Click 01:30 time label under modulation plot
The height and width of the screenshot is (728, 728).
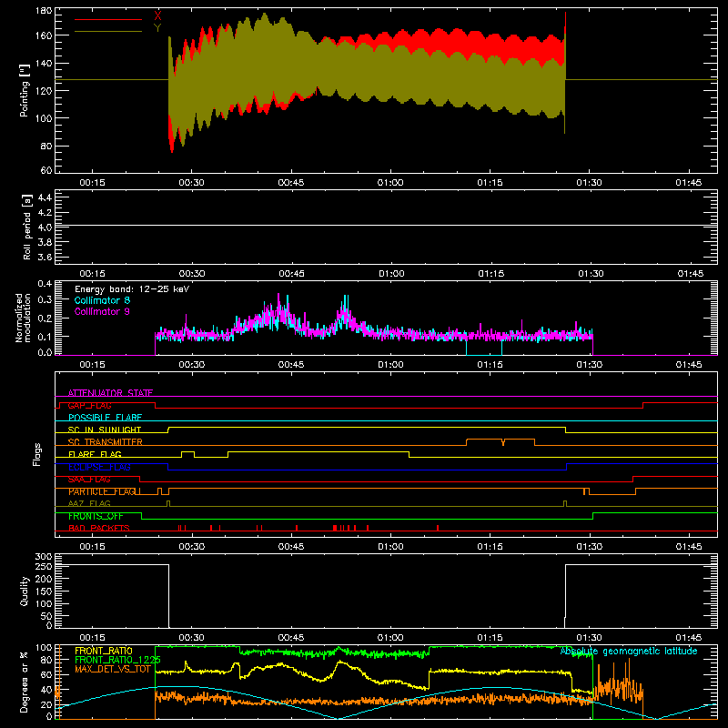[x=589, y=365]
